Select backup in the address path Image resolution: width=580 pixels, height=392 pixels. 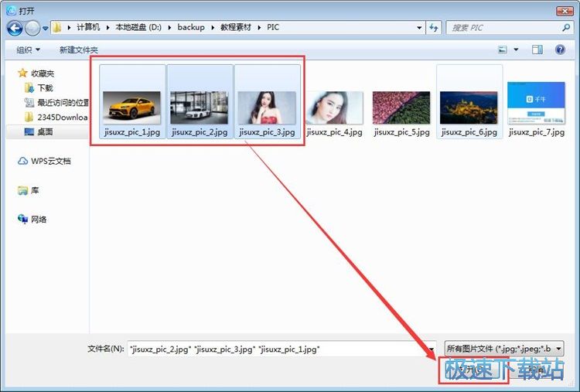(x=191, y=27)
